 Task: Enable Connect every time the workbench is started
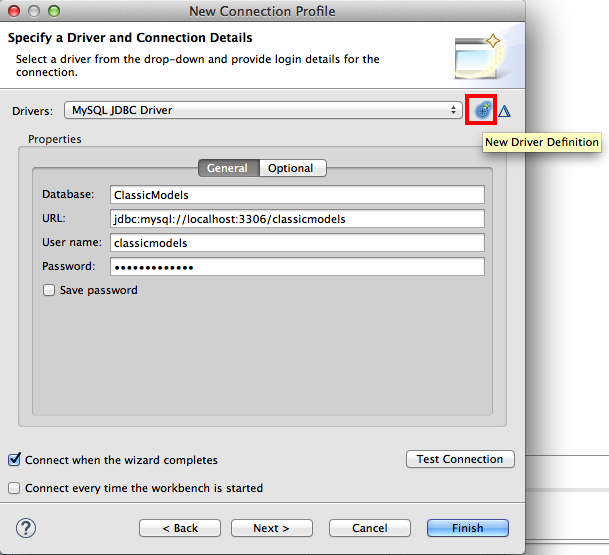coord(14,488)
